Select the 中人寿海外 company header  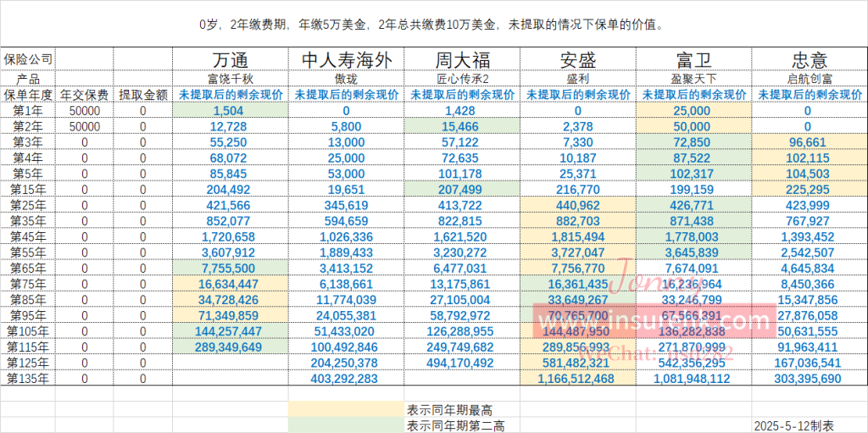point(347,59)
